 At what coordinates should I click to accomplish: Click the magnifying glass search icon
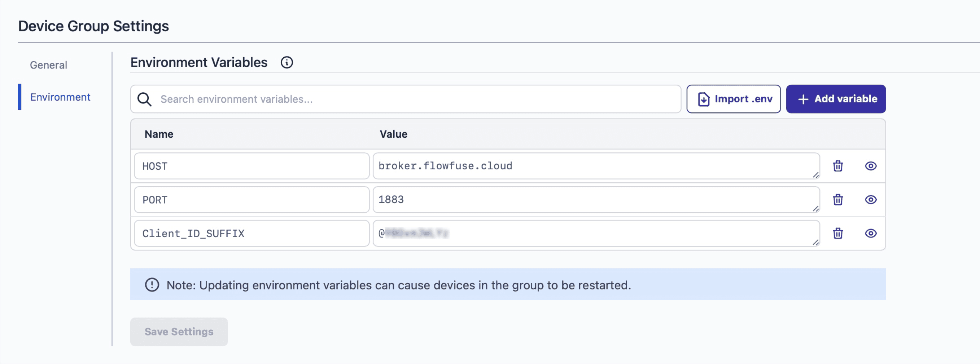(x=144, y=99)
